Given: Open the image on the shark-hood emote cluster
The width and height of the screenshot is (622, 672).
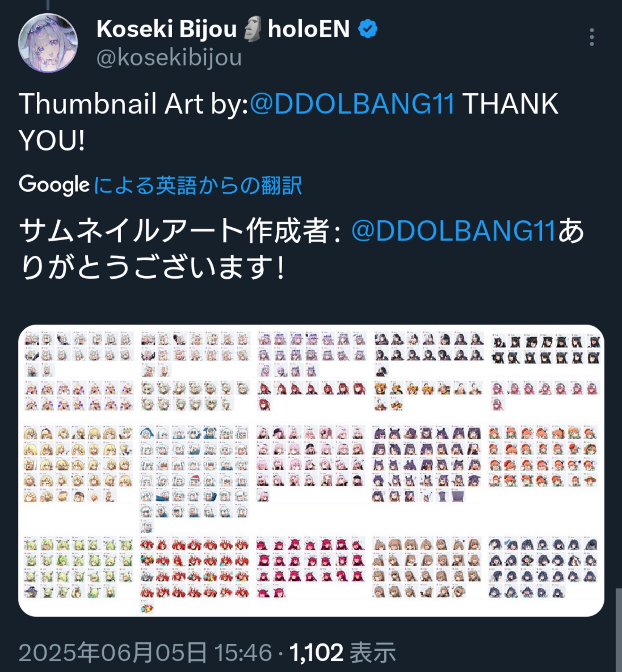Looking at the screenshot, I should coord(194,479).
